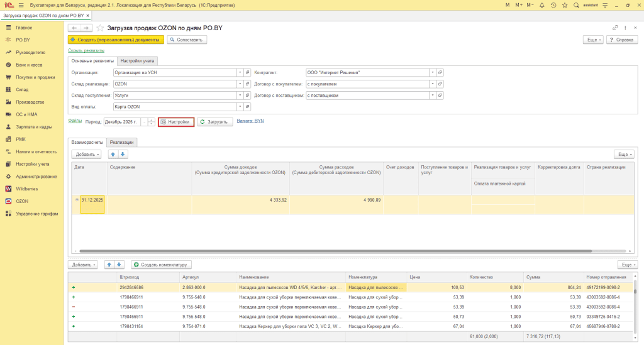This screenshot has width=644, height=345.
Task: Open Налоги и отчетность section
Action: click(36, 152)
